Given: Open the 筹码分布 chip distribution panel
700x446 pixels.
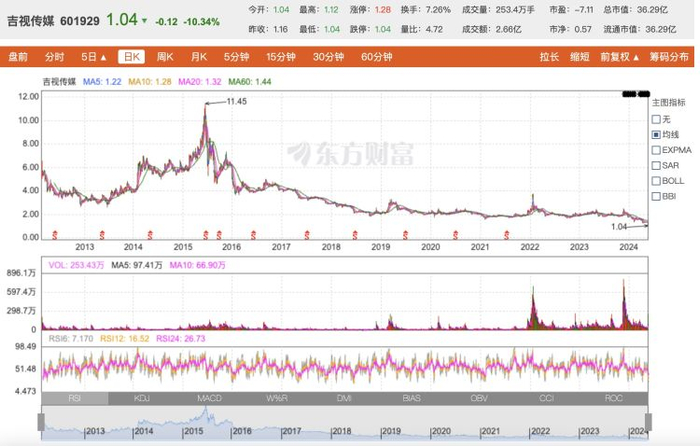Looking at the screenshot, I should [x=669, y=57].
